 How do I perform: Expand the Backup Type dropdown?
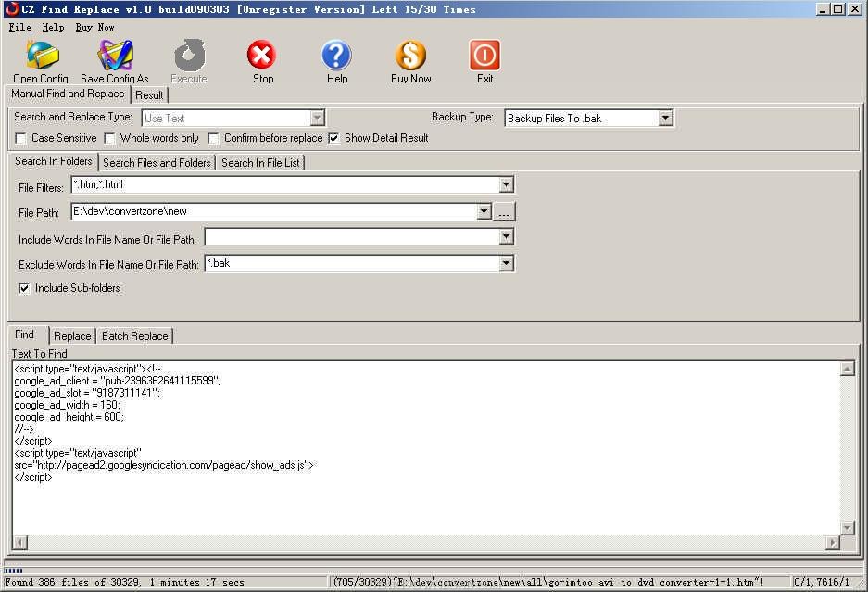click(x=665, y=118)
